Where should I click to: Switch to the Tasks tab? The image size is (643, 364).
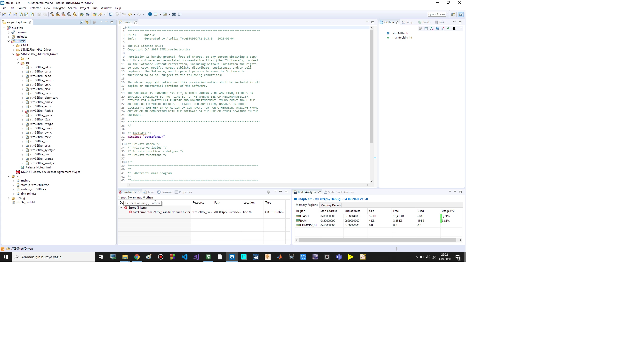pos(149,192)
